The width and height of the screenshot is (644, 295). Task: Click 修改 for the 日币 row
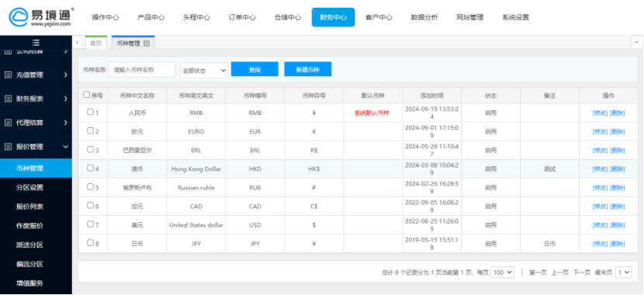(600, 244)
